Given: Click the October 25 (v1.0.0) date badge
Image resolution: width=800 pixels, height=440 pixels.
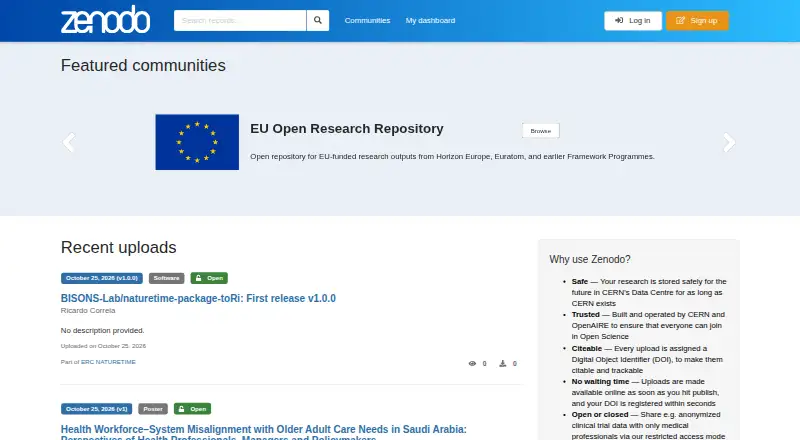Looking at the screenshot, I should coord(102,278).
